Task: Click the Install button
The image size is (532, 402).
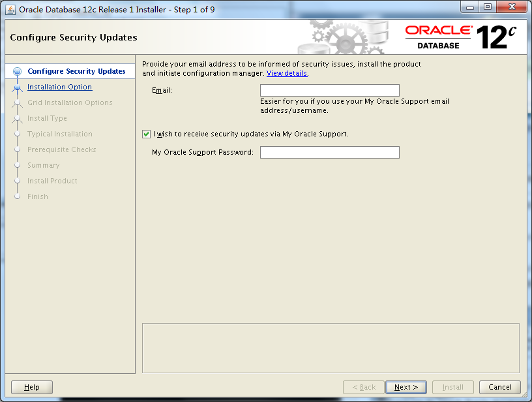Action: [x=453, y=387]
